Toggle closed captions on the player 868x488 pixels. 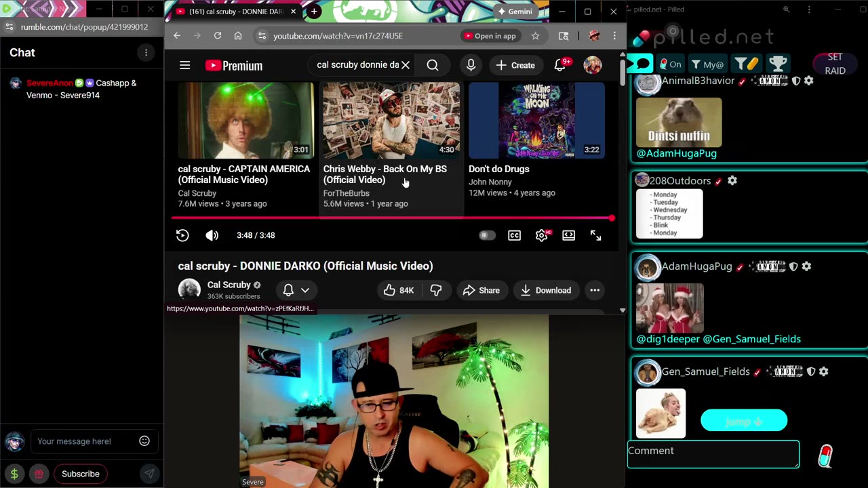515,235
